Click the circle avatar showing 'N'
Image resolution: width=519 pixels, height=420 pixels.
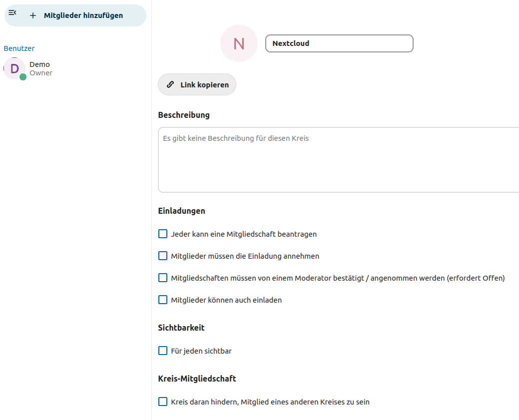tap(239, 43)
